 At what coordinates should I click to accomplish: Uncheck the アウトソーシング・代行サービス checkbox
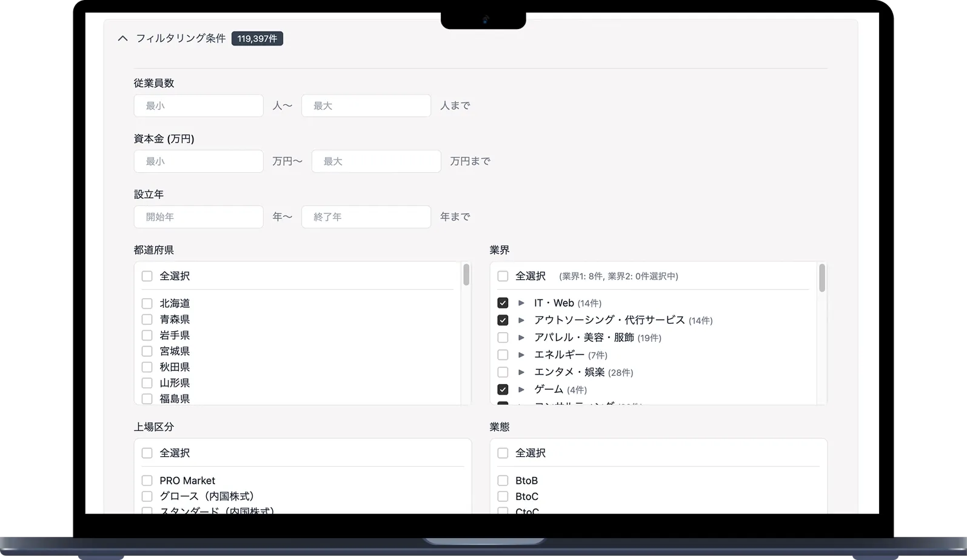click(x=503, y=320)
